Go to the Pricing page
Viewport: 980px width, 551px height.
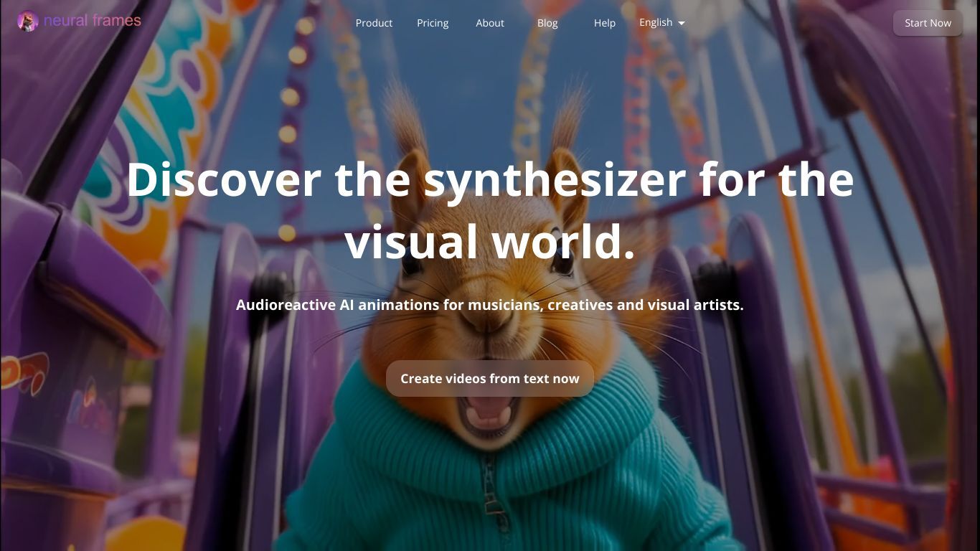(433, 23)
